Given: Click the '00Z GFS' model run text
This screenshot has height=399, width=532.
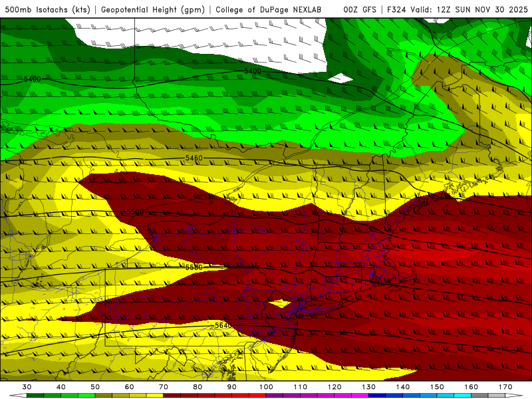Looking at the screenshot, I should point(360,9).
